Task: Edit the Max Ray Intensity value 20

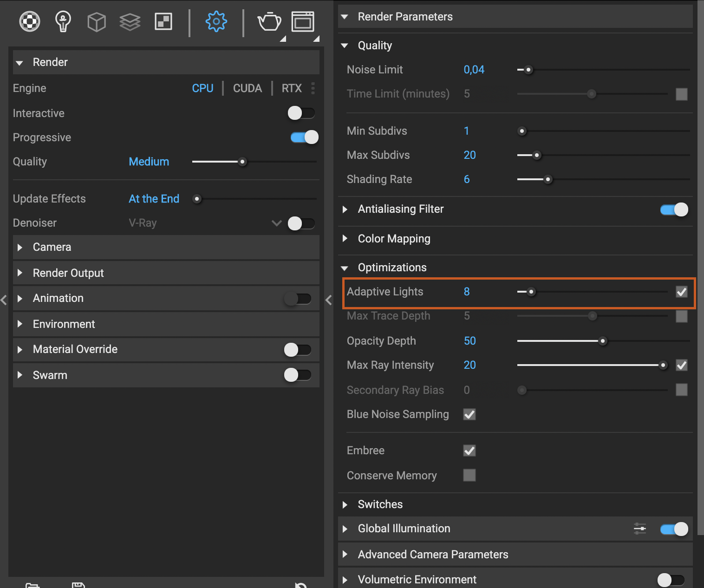Action: 470,365
